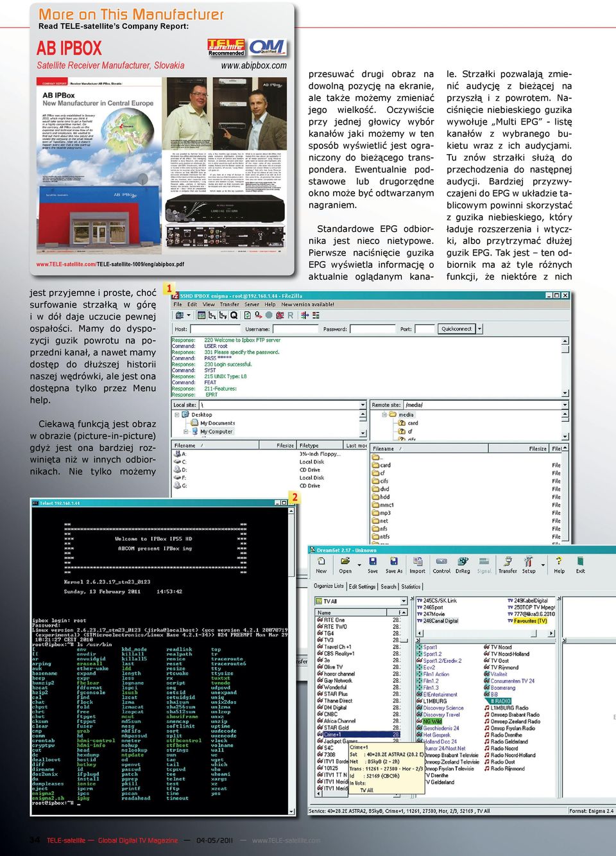Click DrReg in DreamSet toolbar

[463, 565]
